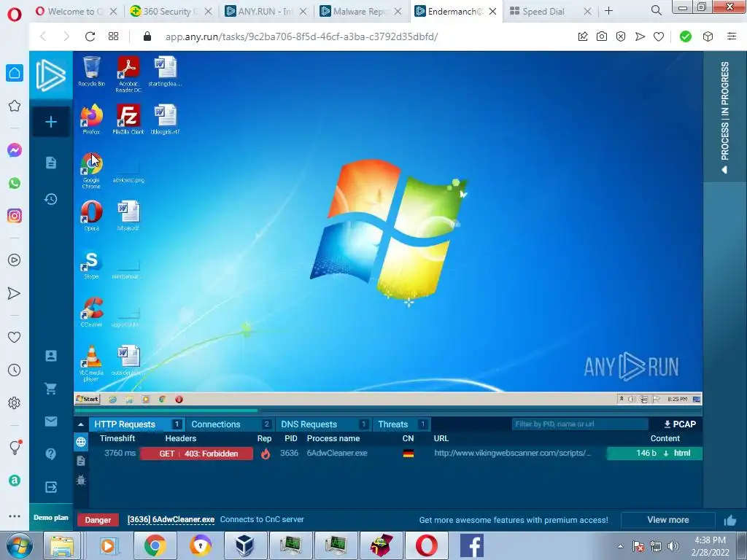Reload the page in Opera

tap(90, 36)
